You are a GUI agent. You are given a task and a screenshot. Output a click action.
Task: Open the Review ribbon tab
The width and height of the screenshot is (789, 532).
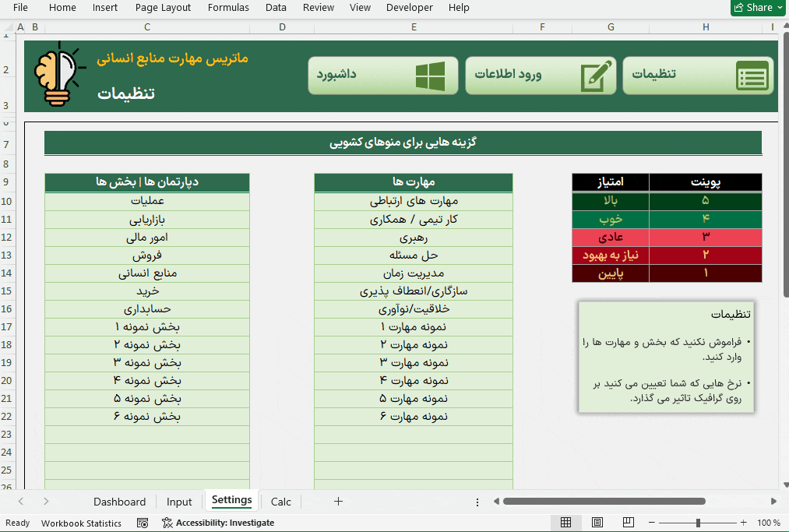tap(319, 8)
